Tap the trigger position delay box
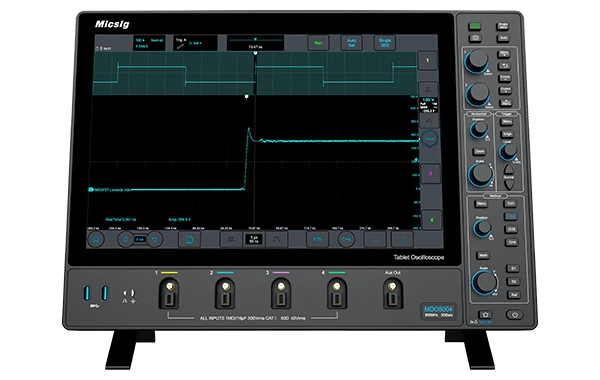Screen dimensions: 600x380 (x=255, y=43)
